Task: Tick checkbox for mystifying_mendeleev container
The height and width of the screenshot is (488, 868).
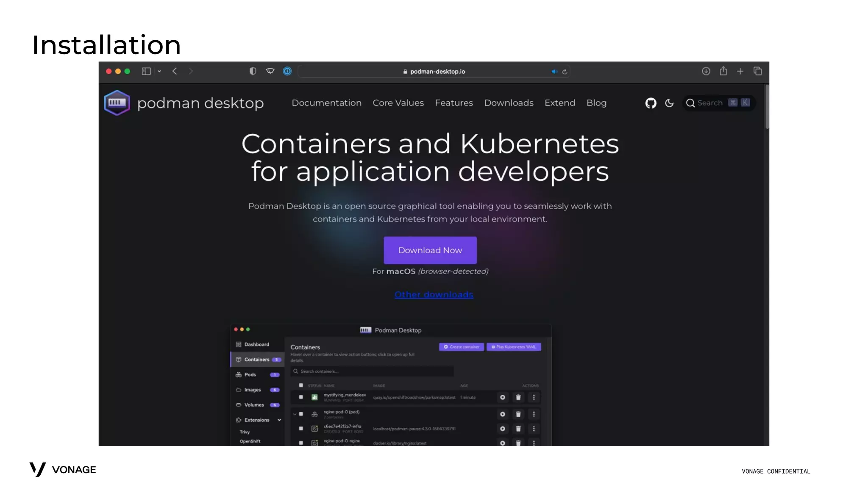Action: coord(301,397)
